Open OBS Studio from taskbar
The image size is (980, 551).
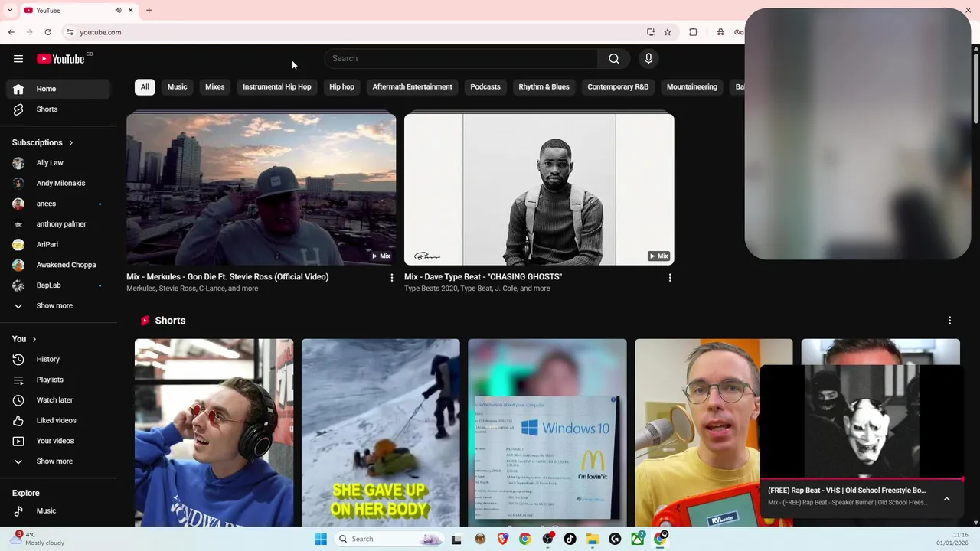pos(547,539)
